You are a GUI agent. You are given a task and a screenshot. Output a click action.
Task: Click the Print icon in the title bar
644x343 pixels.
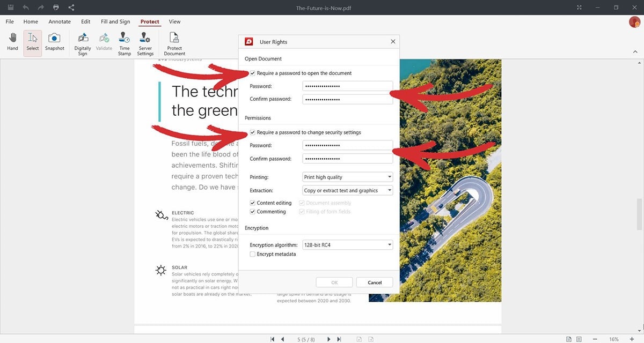(56, 7)
